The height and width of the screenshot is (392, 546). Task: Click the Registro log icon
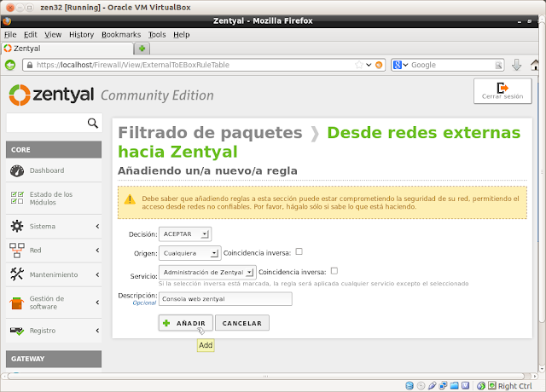[x=17, y=331]
